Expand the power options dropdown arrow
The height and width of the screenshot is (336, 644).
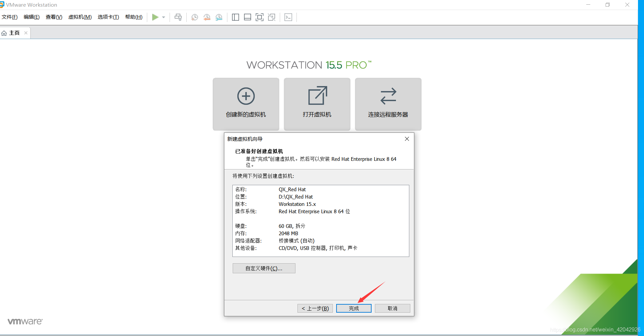click(164, 17)
